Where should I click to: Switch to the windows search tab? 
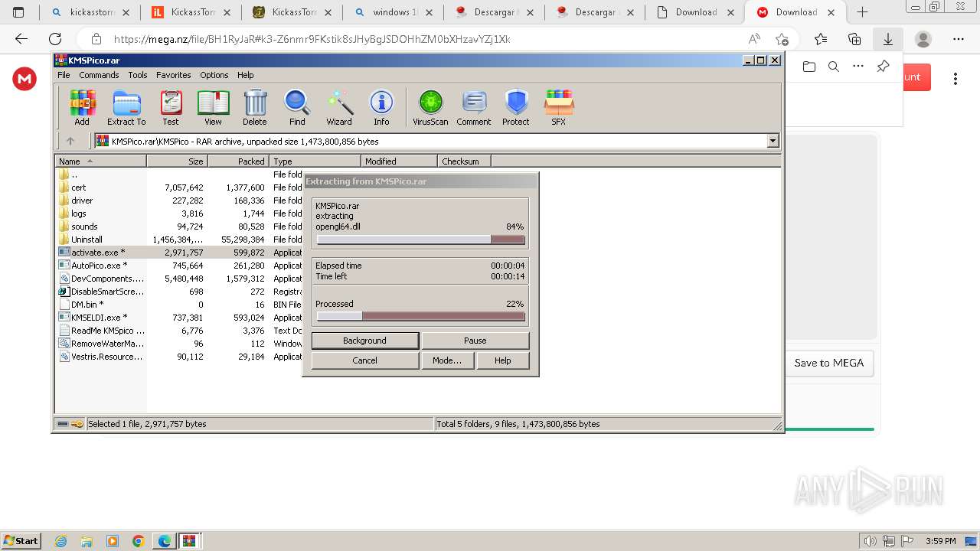[394, 12]
